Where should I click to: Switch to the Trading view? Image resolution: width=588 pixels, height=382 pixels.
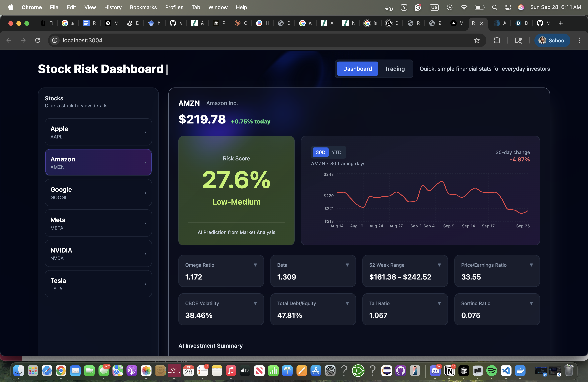395,69
